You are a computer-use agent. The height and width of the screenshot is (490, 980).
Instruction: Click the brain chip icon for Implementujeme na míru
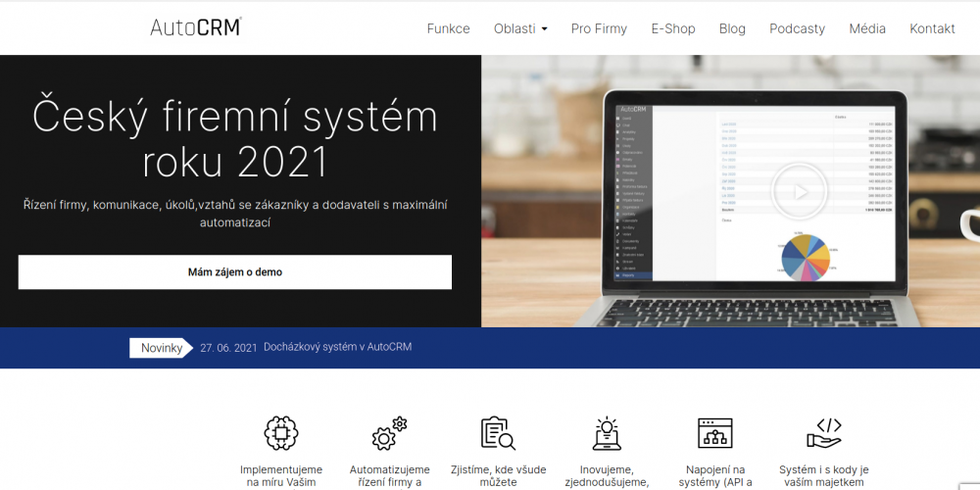point(280,433)
